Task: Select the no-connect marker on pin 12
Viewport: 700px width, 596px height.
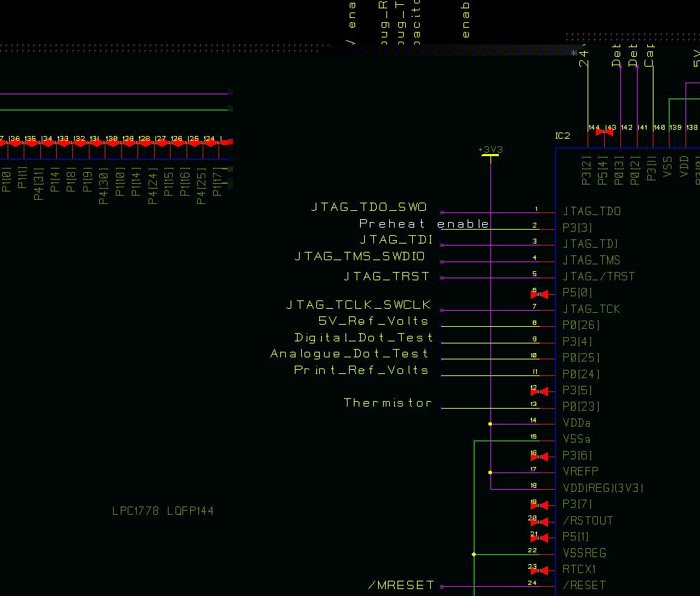Action: [x=539, y=391]
